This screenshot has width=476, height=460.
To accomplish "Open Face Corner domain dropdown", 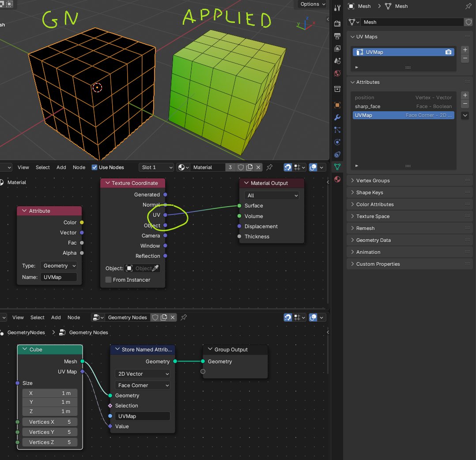I will [142, 385].
